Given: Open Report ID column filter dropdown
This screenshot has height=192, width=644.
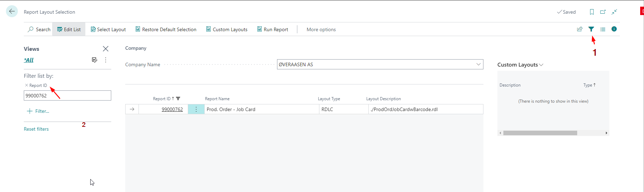Looking at the screenshot, I should [x=178, y=99].
